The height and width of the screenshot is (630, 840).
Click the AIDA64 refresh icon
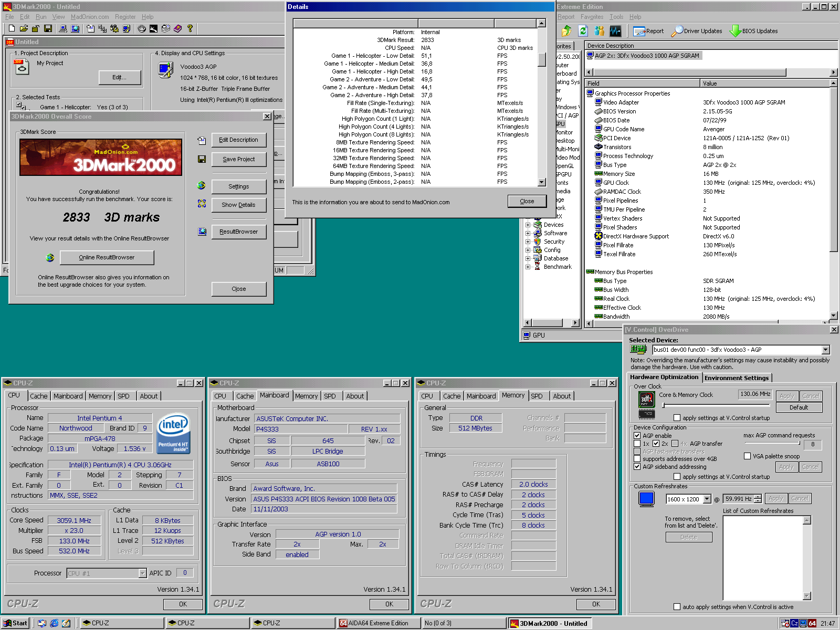tap(583, 30)
